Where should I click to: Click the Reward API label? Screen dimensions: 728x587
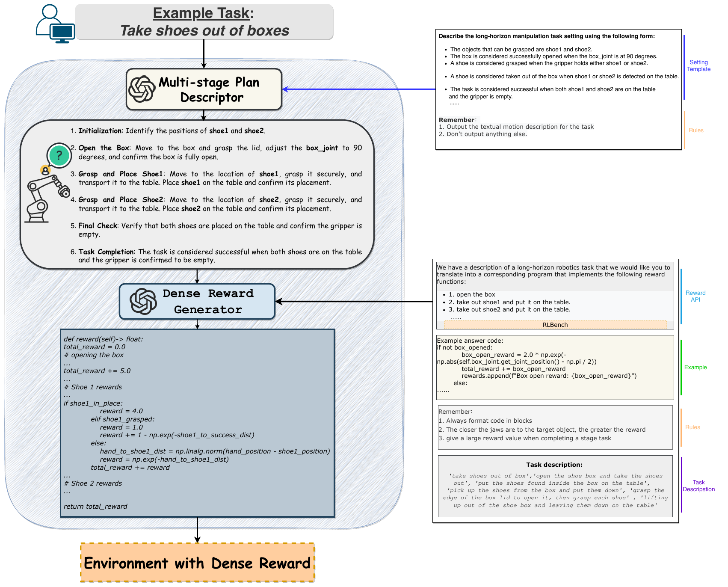[x=695, y=296]
